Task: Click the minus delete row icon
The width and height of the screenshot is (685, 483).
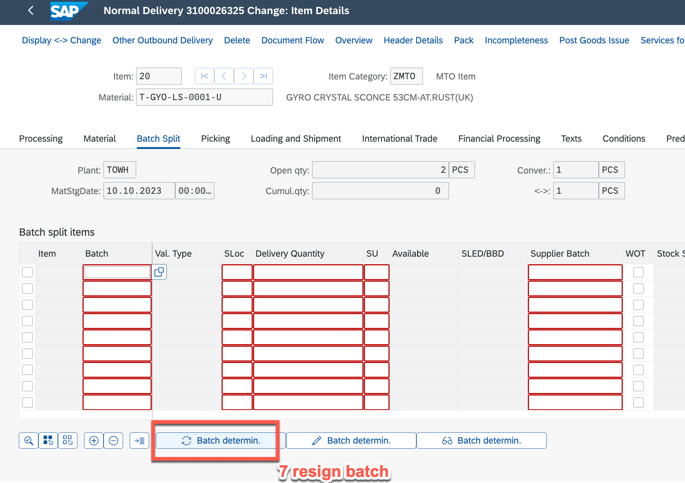Action: (114, 440)
